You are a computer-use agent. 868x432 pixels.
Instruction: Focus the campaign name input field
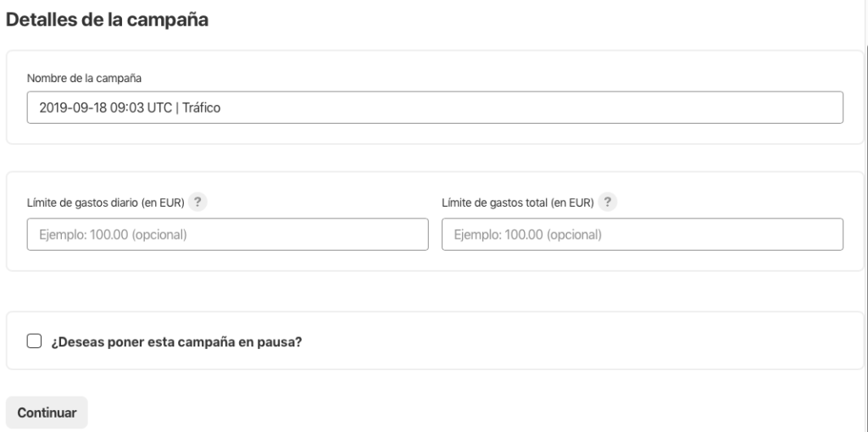tap(435, 108)
